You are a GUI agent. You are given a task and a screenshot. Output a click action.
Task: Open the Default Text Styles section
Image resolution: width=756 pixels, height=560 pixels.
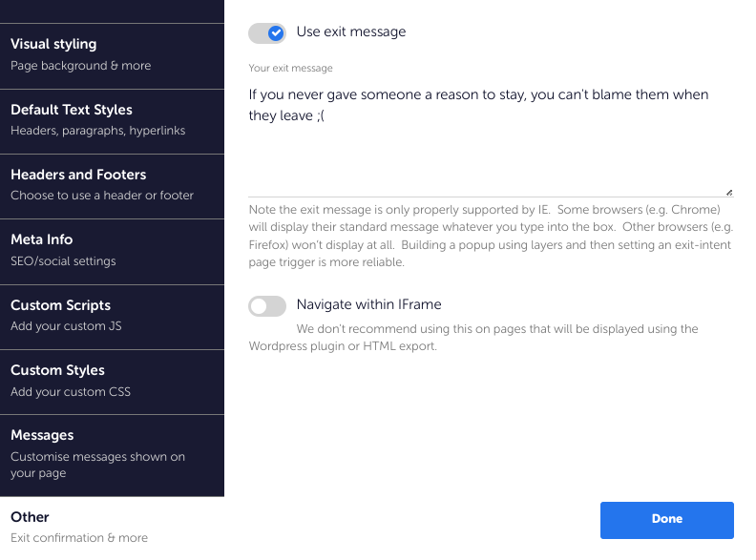[x=112, y=121]
